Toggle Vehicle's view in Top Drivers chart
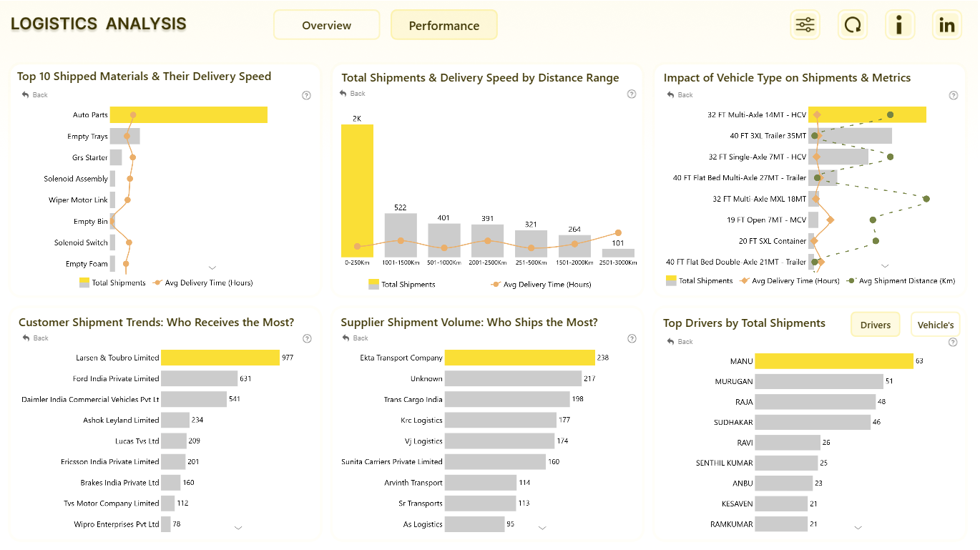Screen dimensions: 980x550 936,325
